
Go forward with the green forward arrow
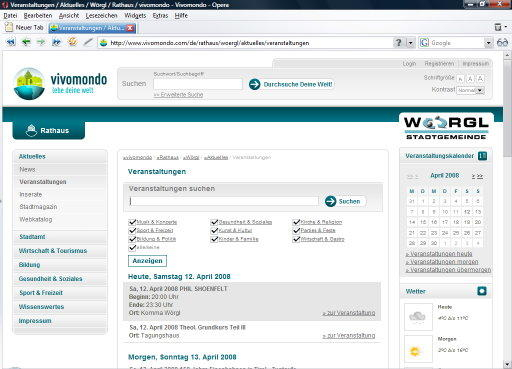[41, 42]
